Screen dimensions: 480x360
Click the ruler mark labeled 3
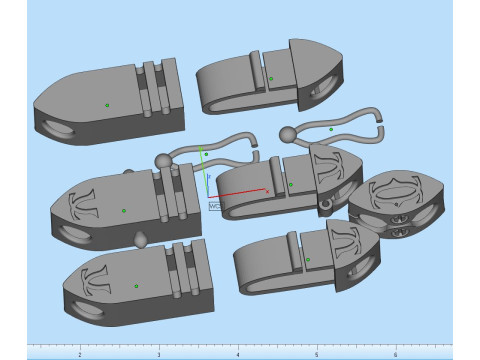click(159, 355)
